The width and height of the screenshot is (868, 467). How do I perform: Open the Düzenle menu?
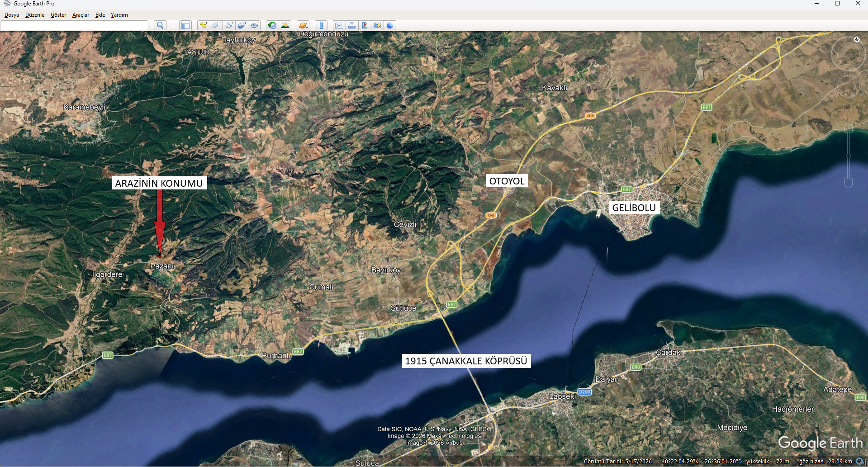[x=35, y=15]
